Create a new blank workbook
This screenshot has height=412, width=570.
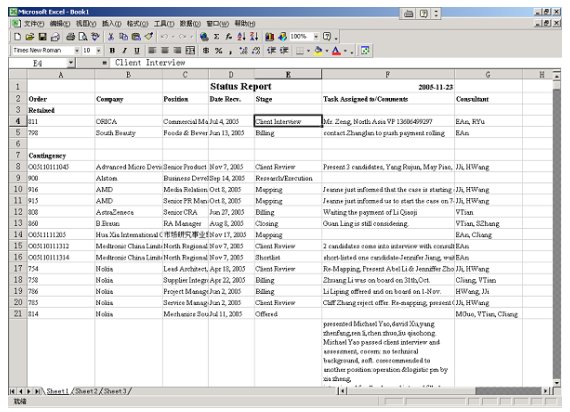coord(17,37)
